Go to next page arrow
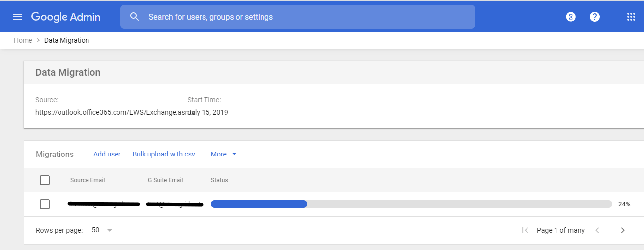The image size is (644, 250). click(x=623, y=230)
